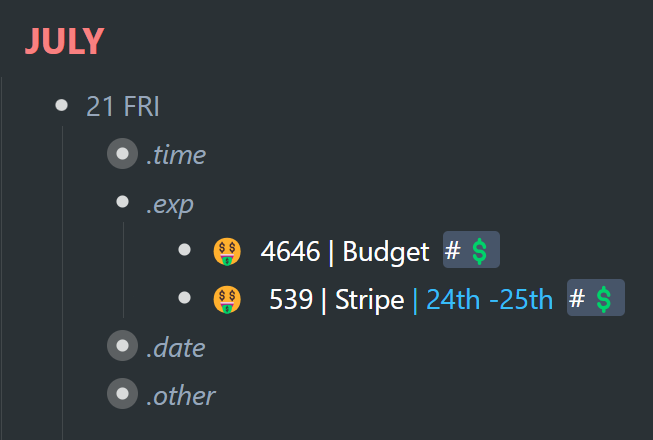Click the 539 | Stripe text
The height and width of the screenshot is (440, 653).
(x=336, y=299)
